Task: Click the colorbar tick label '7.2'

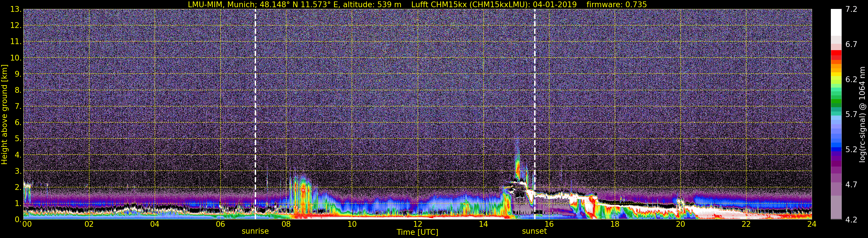Action: [x=851, y=9]
